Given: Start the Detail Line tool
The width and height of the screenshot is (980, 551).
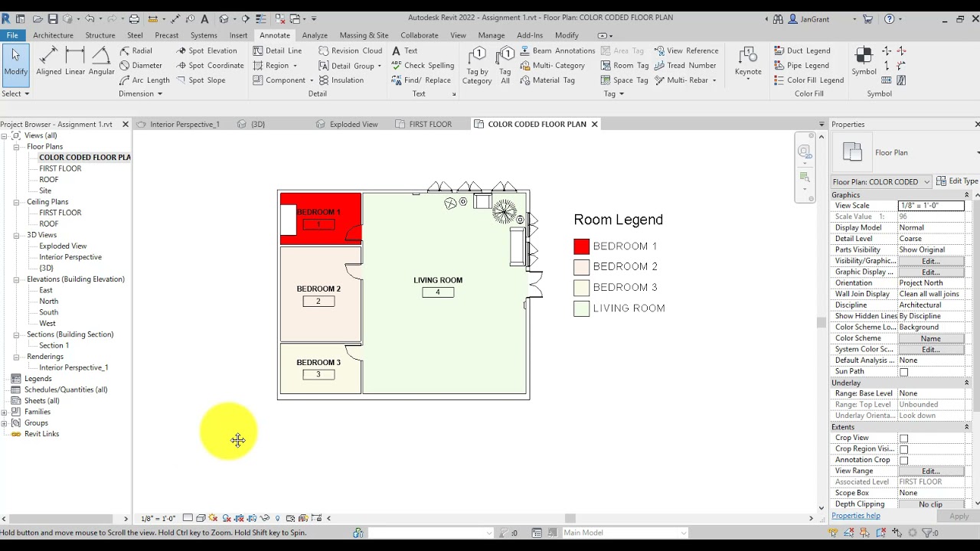Looking at the screenshot, I should click(277, 51).
